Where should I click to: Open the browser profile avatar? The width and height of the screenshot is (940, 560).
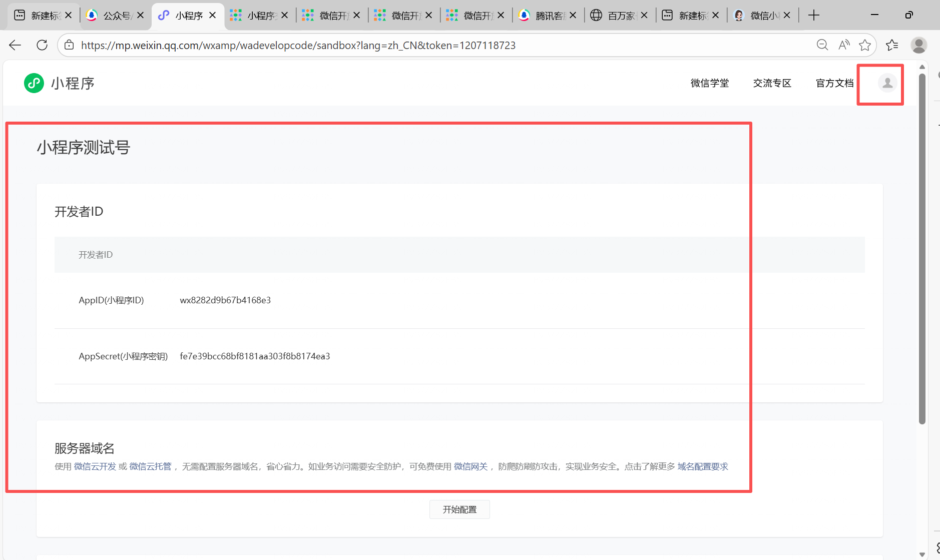(x=918, y=45)
